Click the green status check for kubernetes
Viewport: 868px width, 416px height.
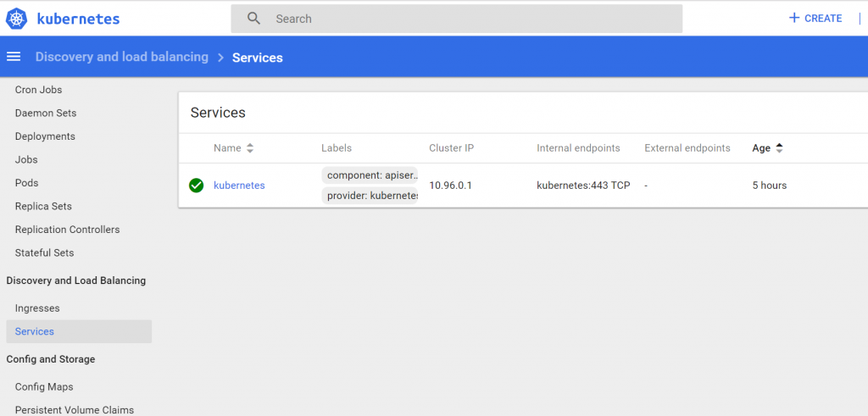point(196,186)
